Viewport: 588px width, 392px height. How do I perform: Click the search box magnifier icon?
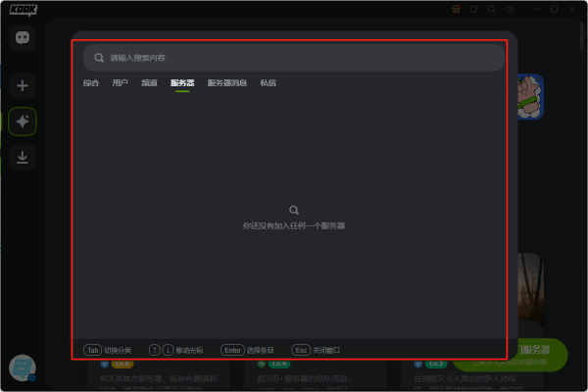[x=99, y=58]
